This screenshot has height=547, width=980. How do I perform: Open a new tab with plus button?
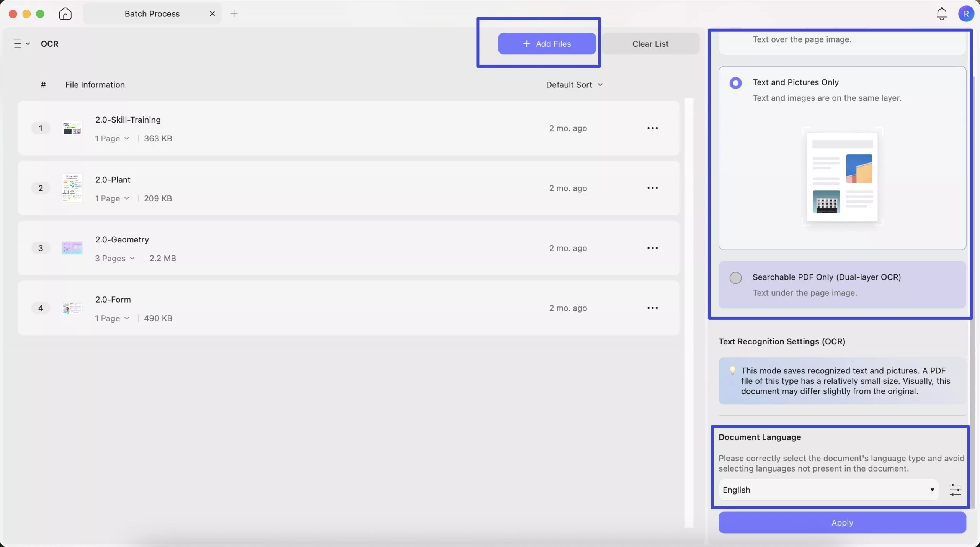[x=234, y=14]
